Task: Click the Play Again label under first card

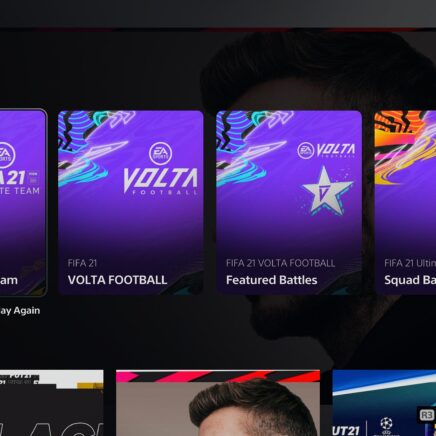Action: (x=20, y=310)
